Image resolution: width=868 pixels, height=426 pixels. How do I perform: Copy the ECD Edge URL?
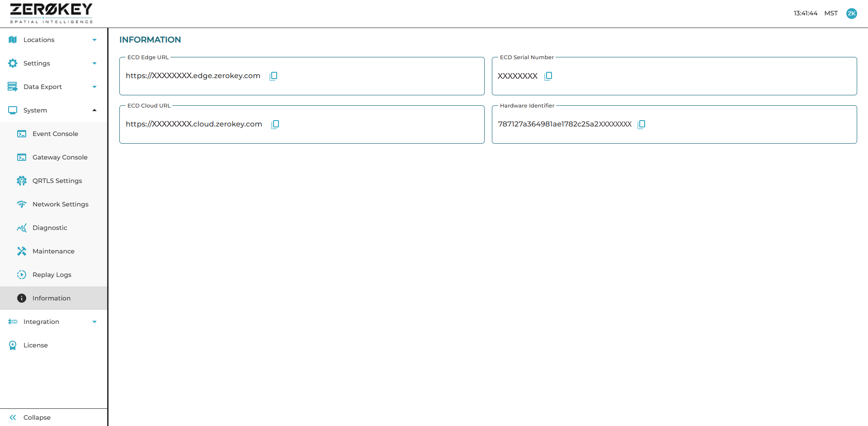pyautogui.click(x=273, y=76)
